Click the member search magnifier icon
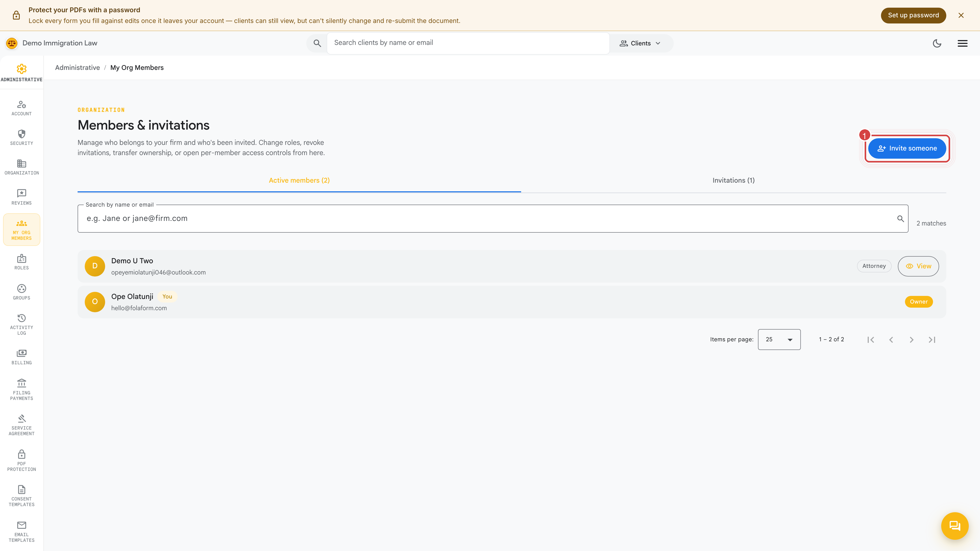This screenshot has height=551, width=980. coord(900,219)
